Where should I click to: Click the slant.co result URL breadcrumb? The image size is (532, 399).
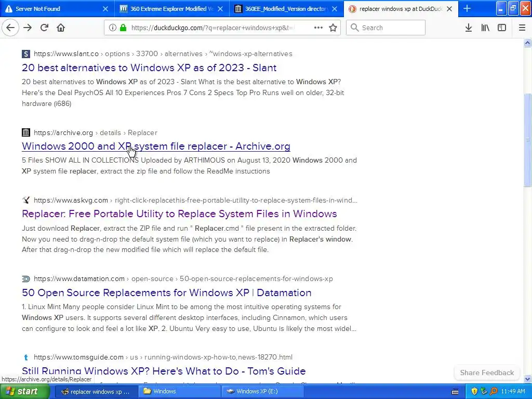click(x=163, y=54)
